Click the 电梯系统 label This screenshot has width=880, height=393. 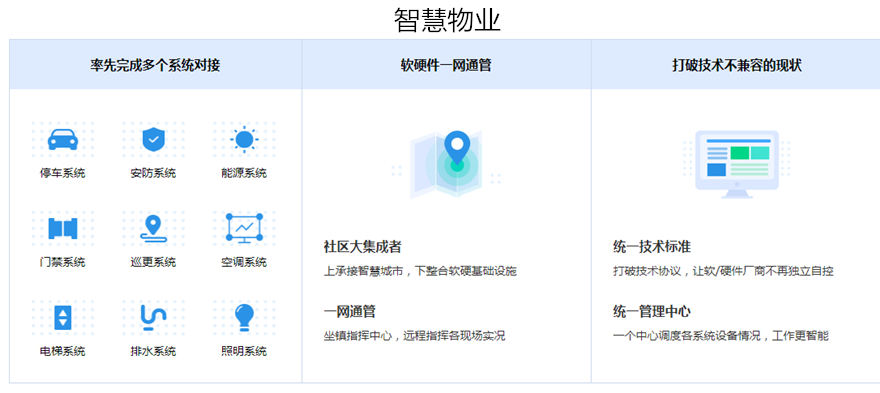tap(63, 351)
